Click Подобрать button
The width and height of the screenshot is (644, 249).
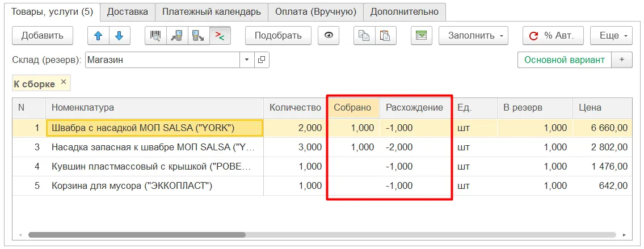coord(278,36)
